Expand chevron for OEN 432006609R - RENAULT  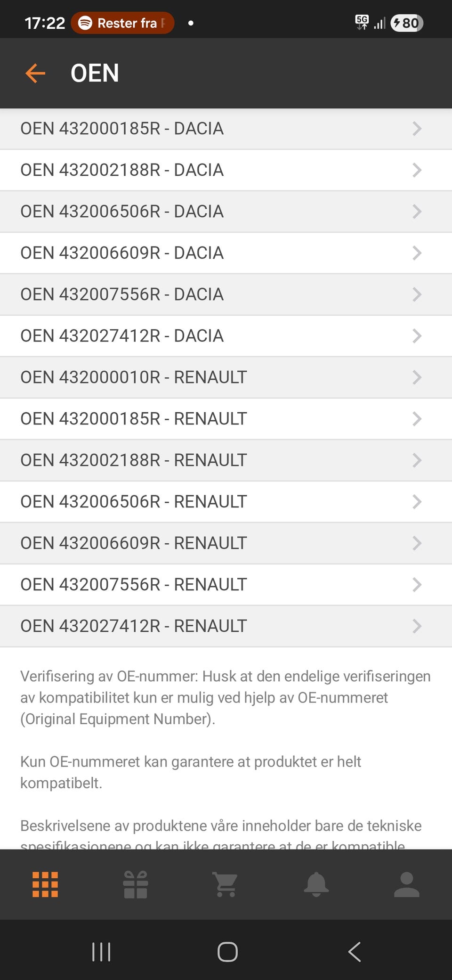point(417,543)
